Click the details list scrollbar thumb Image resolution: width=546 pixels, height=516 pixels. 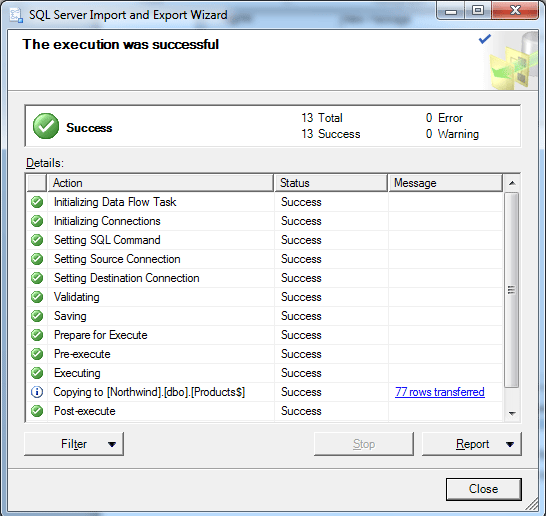pos(512,290)
